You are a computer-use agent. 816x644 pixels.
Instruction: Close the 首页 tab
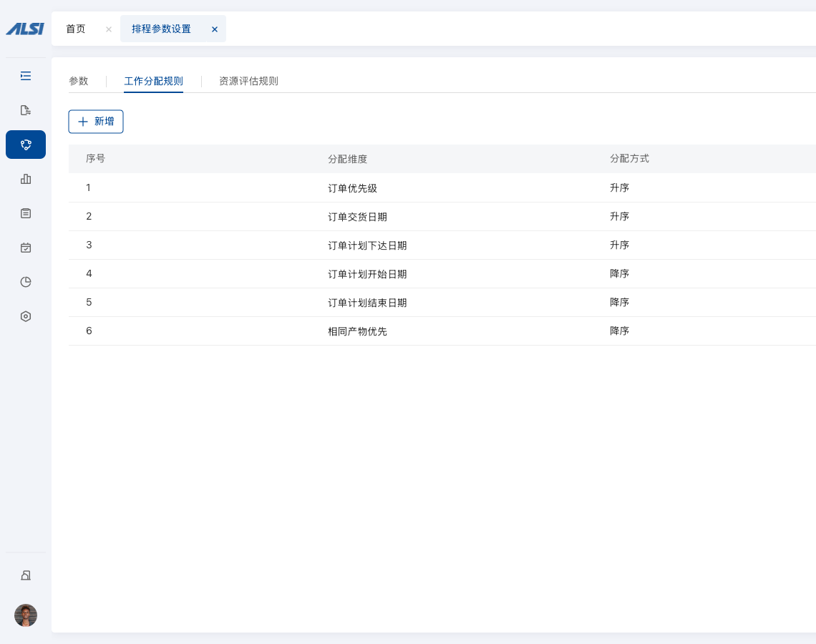109,29
